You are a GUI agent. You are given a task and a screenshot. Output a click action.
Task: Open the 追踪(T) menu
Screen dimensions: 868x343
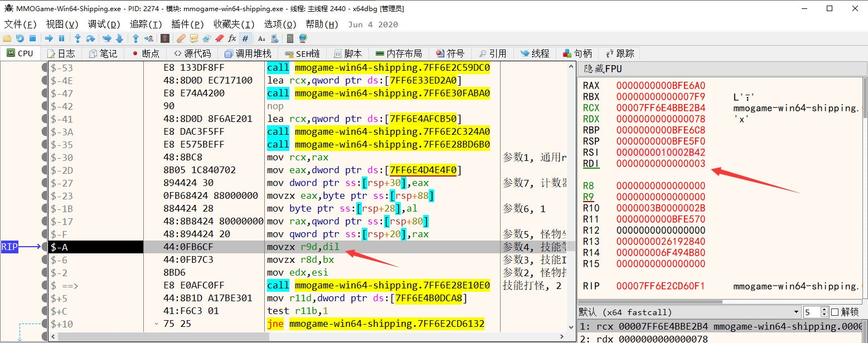coord(146,24)
